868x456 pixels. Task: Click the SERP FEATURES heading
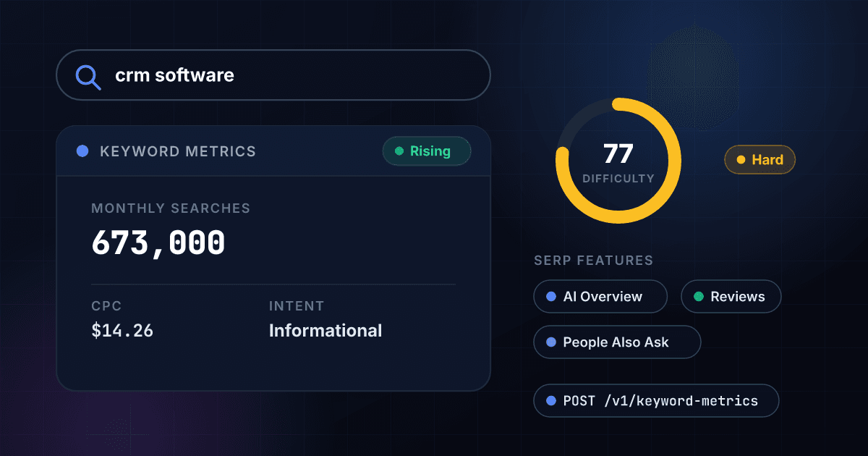[x=593, y=261]
